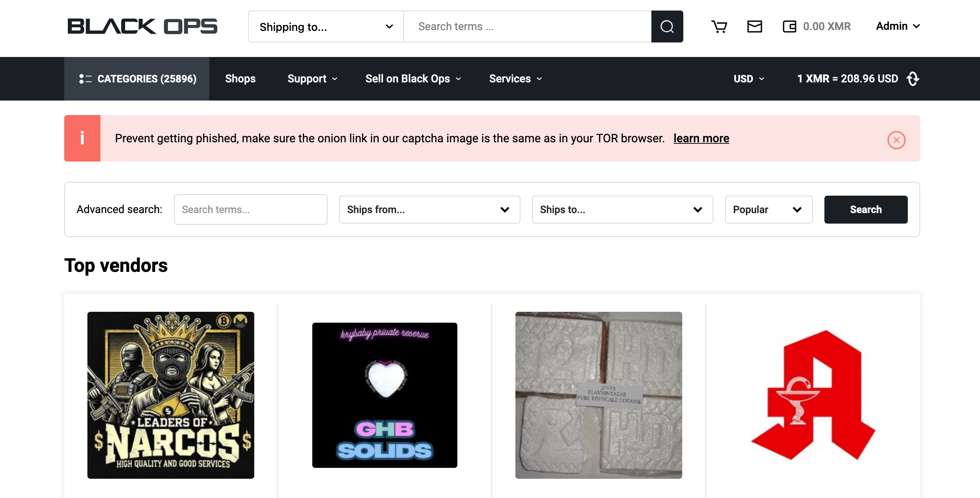The width and height of the screenshot is (980, 498).
Task: Click the learn more link
Action: tap(701, 138)
